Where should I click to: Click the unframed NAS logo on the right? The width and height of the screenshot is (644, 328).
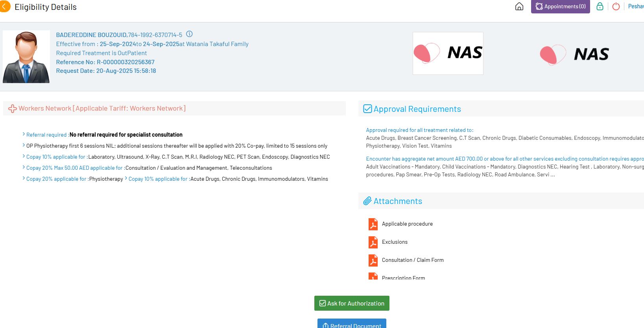point(574,54)
